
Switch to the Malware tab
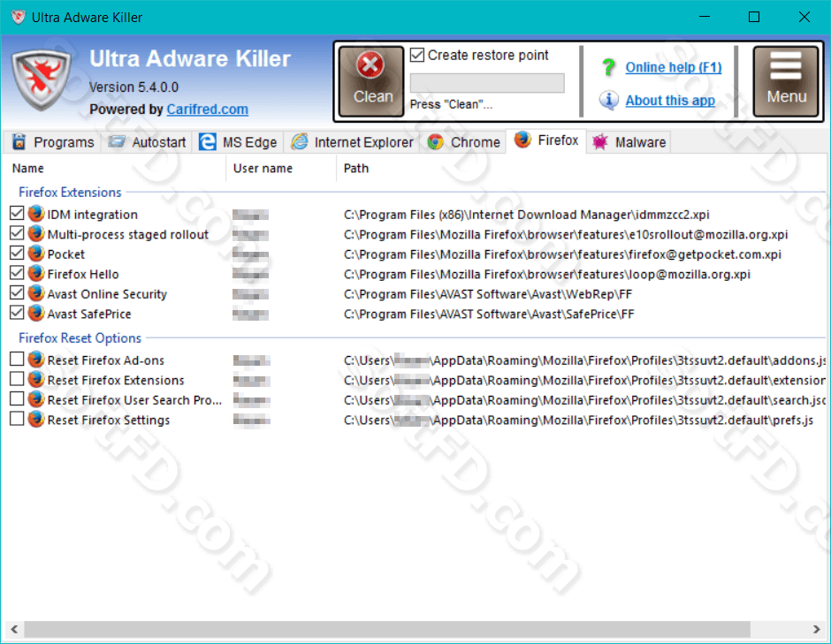[629, 142]
